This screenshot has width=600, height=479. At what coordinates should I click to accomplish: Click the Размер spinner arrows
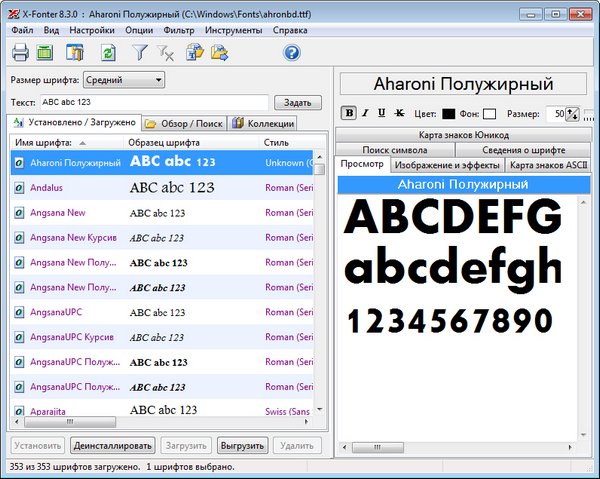pyautogui.click(x=573, y=114)
